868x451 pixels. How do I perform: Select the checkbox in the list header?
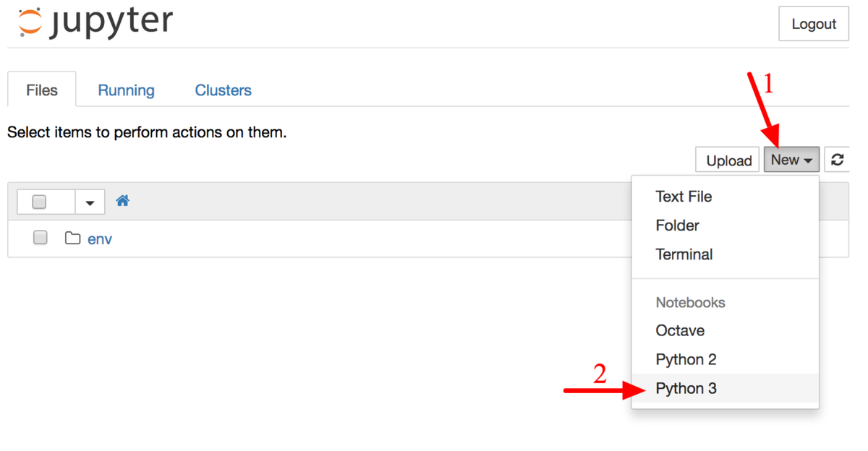(38, 201)
